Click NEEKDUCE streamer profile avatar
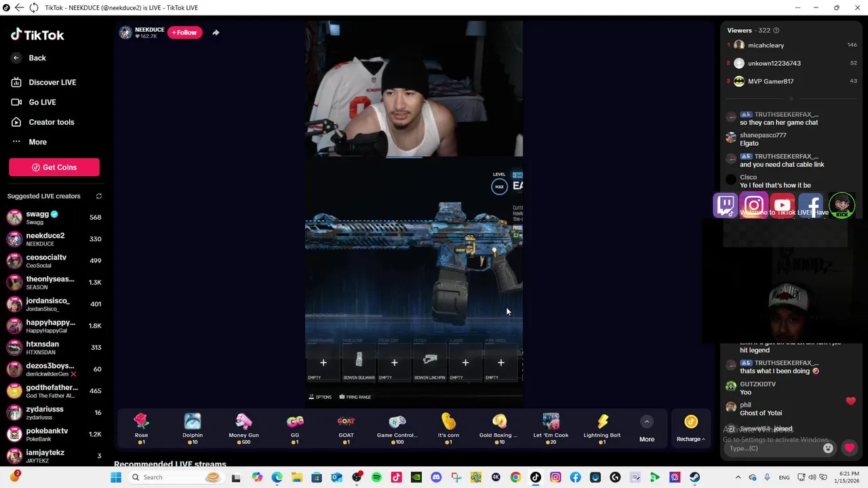Screen dimensions: 868x488 125,33
